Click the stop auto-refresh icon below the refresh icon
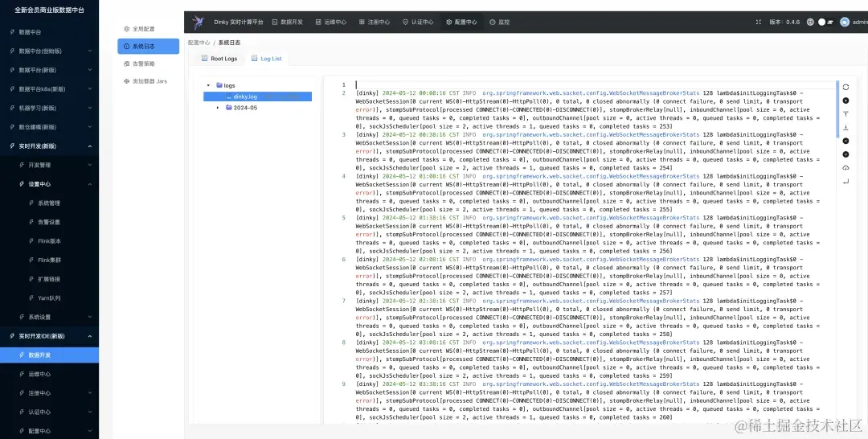 coord(845,101)
